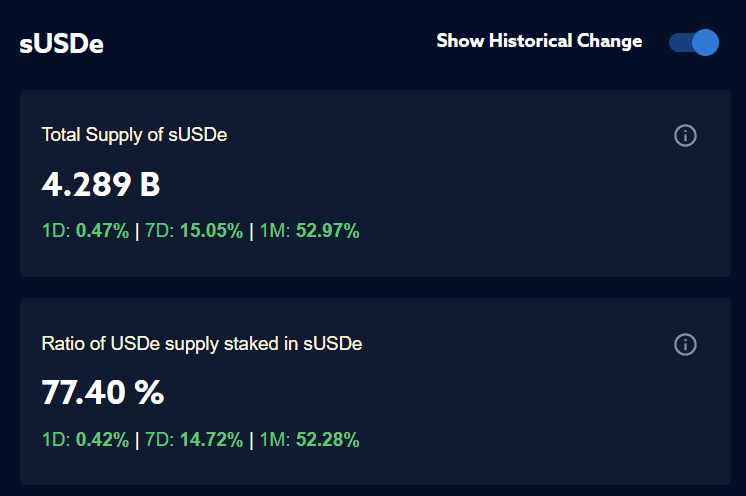746x496 pixels.
Task: Click the sUSDe section heading
Action: 61,45
